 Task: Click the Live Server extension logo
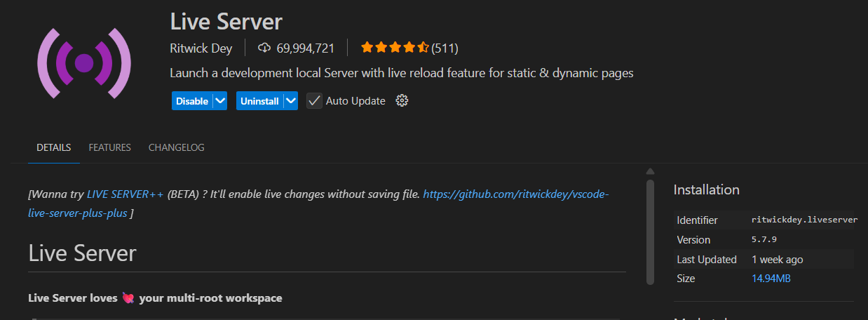click(84, 63)
